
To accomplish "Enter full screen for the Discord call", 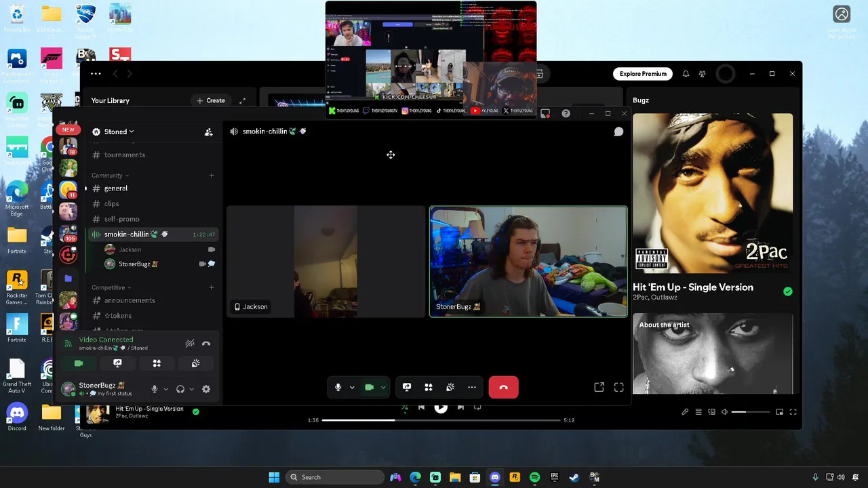I will click(x=619, y=387).
